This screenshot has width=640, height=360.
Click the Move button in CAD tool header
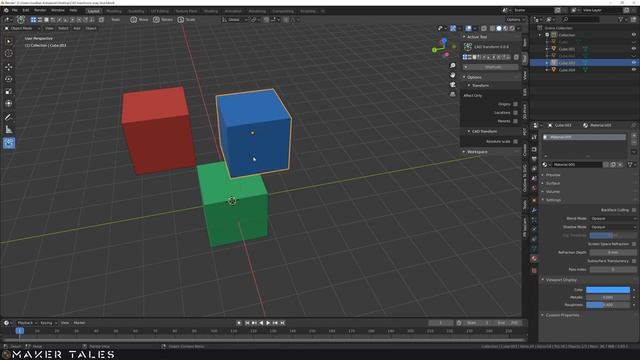coord(140,20)
